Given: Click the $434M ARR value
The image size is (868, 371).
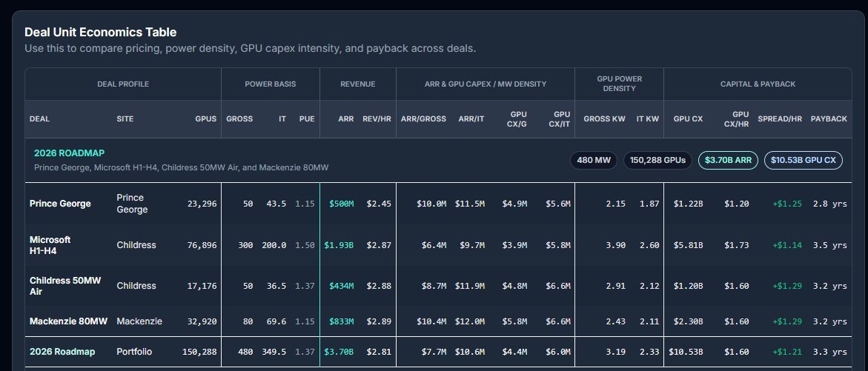Looking at the screenshot, I should (x=342, y=286).
